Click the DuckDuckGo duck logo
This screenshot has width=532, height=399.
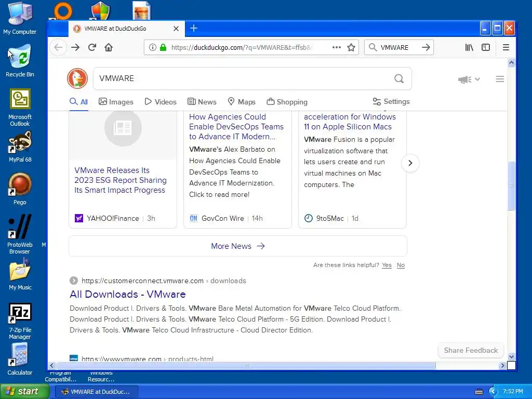point(77,78)
